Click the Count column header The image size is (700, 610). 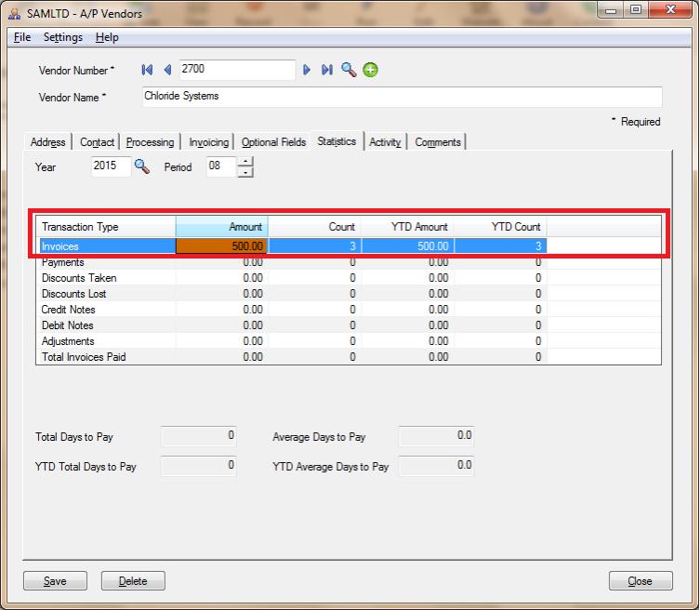[315, 227]
